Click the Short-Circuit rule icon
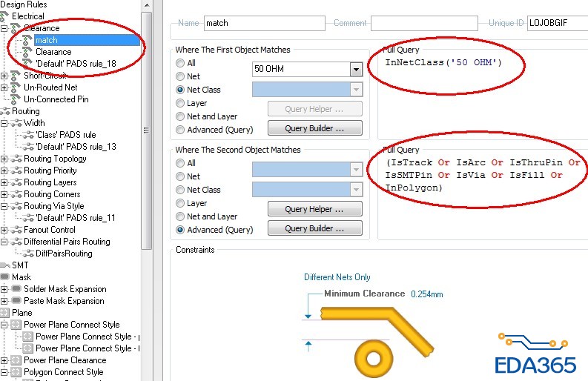The height and width of the screenshot is (381, 588). (x=16, y=76)
